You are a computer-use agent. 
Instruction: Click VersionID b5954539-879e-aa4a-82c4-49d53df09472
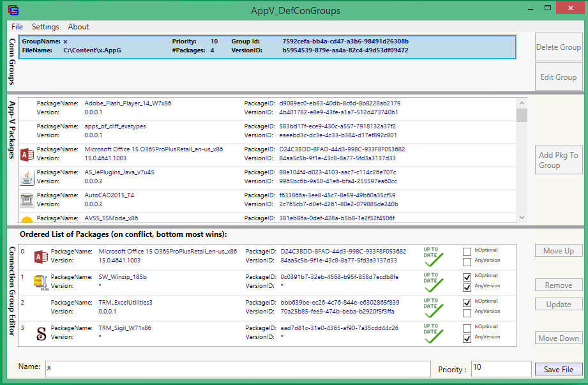(345, 50)
